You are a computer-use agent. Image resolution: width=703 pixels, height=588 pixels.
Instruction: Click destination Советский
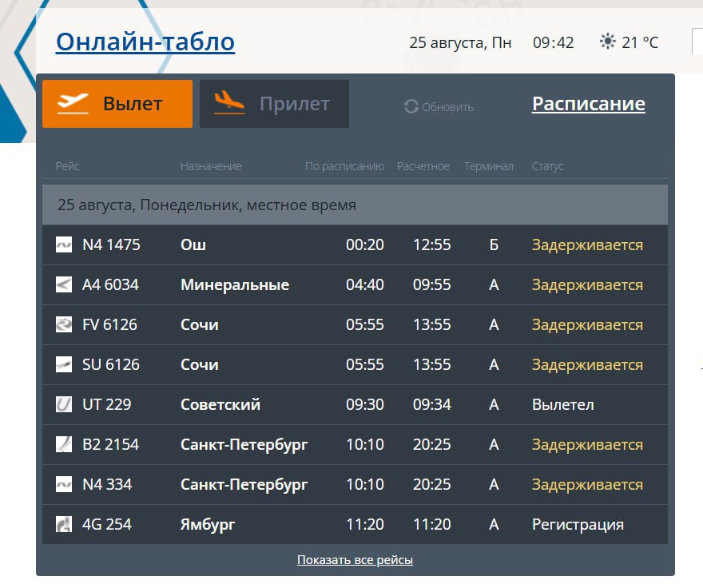(x=220, y=404)
